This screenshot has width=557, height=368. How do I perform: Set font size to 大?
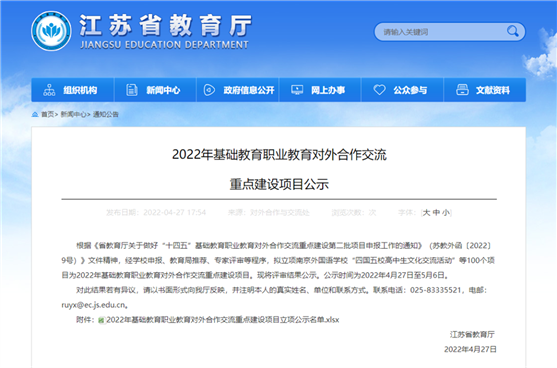tap(426, 212)
